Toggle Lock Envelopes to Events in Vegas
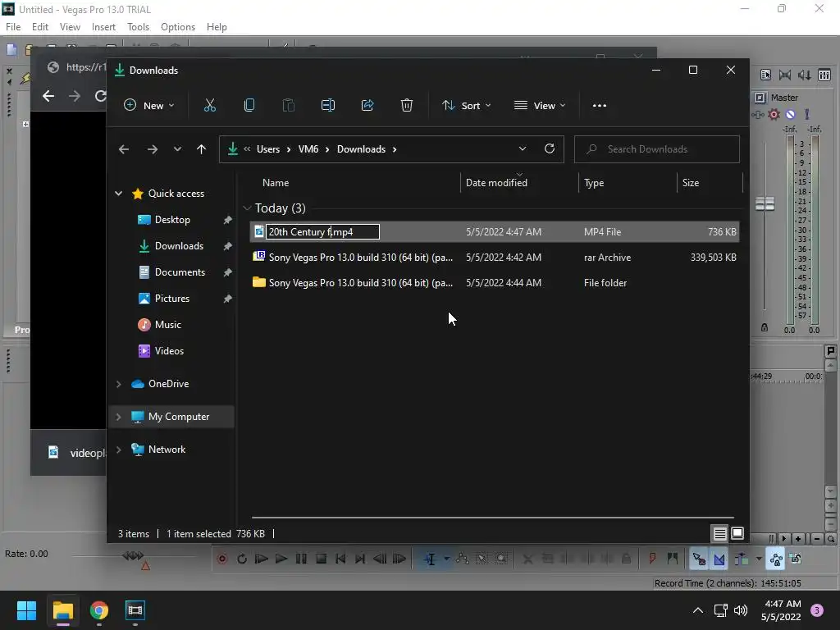This screenshot has height=630, width=840. point(776,559)
